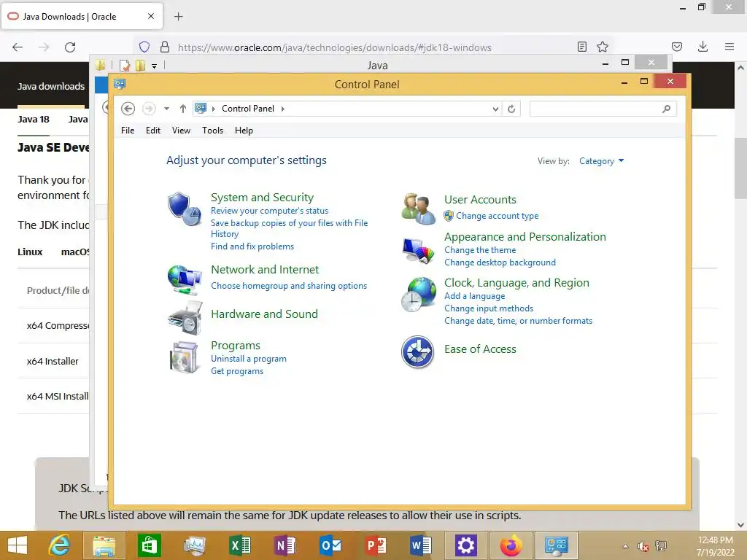Open Internet Explorer from the taskbar
This screenshot has width=747, height=560.
pyautogui.click(x=59, y=545)
